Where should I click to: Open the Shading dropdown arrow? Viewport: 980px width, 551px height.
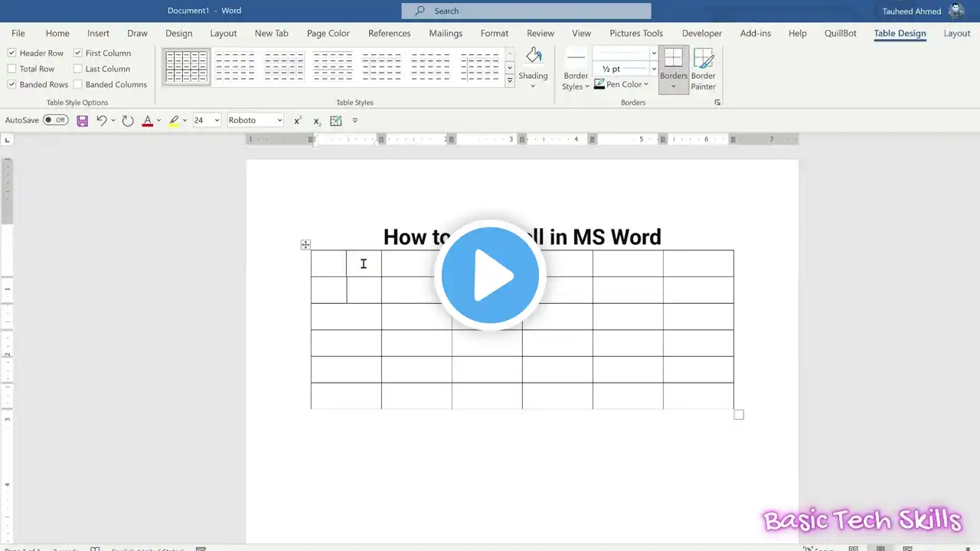(x=533, y=86)
